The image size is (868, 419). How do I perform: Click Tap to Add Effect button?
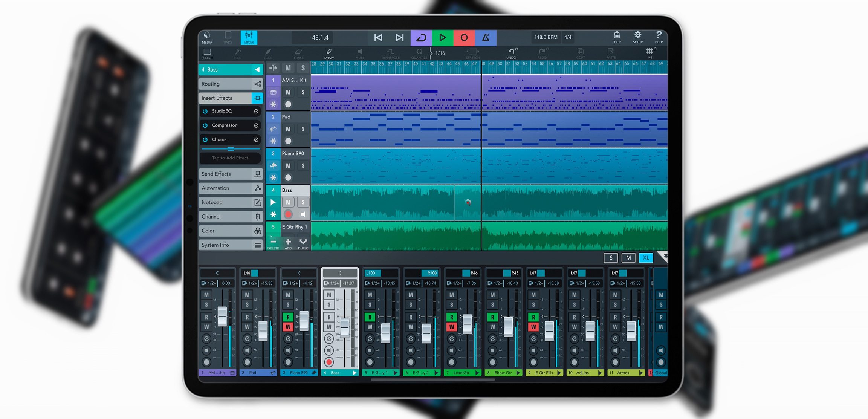point(230,158)
